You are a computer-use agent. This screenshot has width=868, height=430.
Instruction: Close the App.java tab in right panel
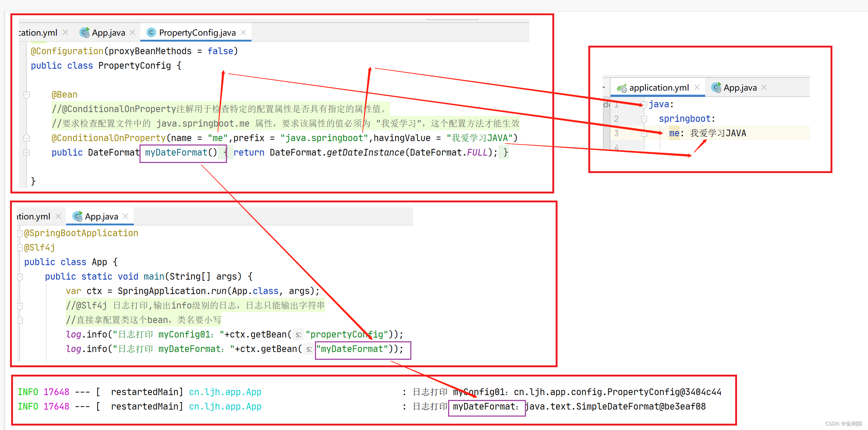(764, 87)
